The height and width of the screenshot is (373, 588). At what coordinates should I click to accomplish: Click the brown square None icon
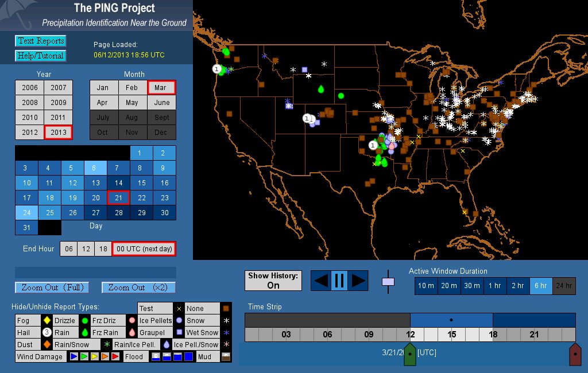click(226, 308)
